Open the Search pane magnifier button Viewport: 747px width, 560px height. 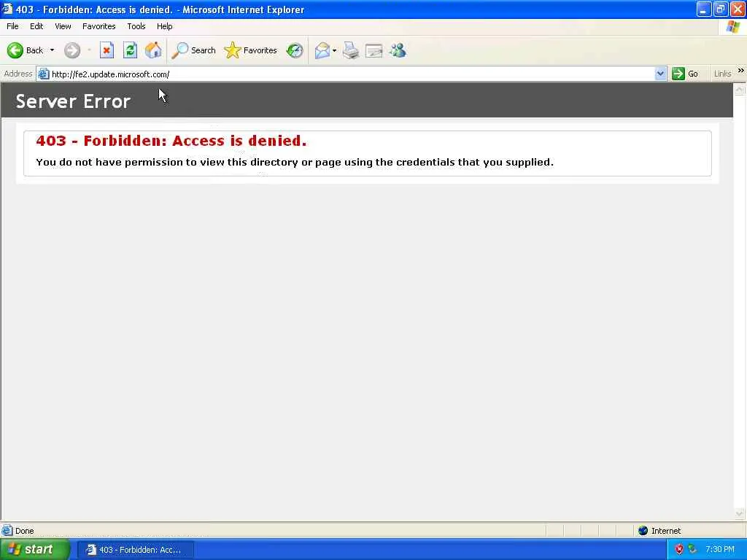coord(193,50)
